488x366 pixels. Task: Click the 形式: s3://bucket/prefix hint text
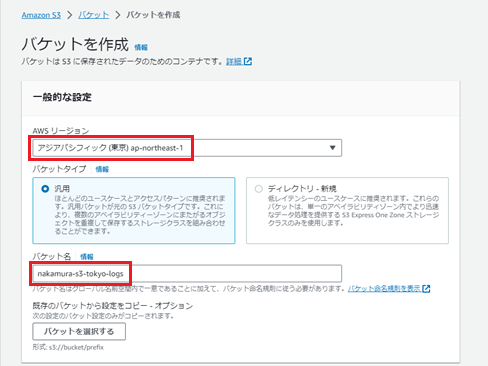click(68, 347)
